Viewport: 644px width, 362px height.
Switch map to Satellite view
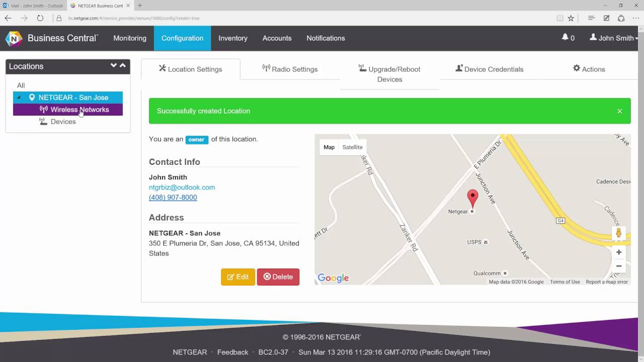point(352,147)
